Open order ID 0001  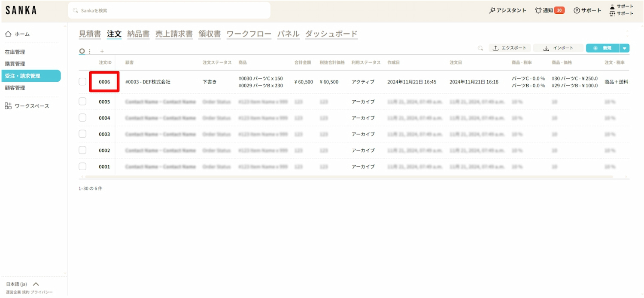[104, 166]
